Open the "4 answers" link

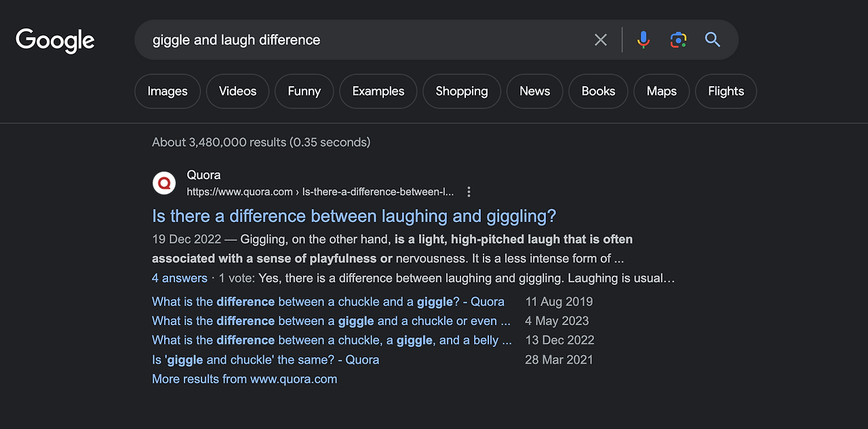pos(180,278)
